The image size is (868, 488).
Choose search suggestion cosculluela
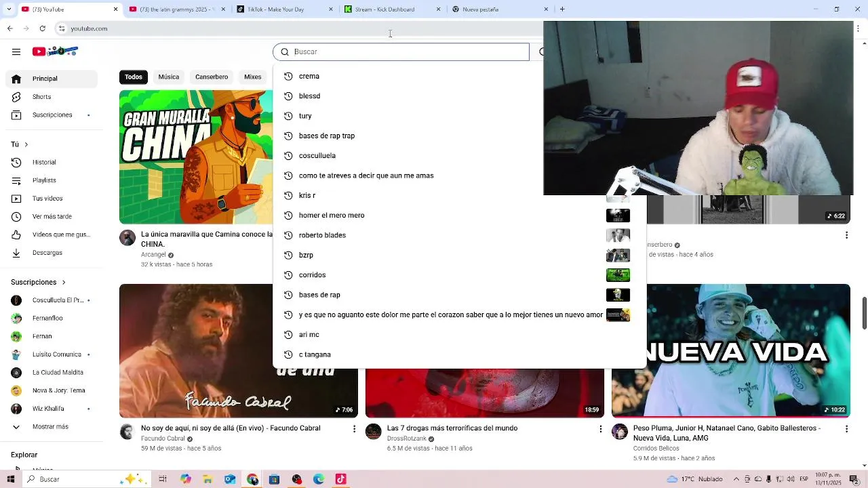tap(459, 156)
